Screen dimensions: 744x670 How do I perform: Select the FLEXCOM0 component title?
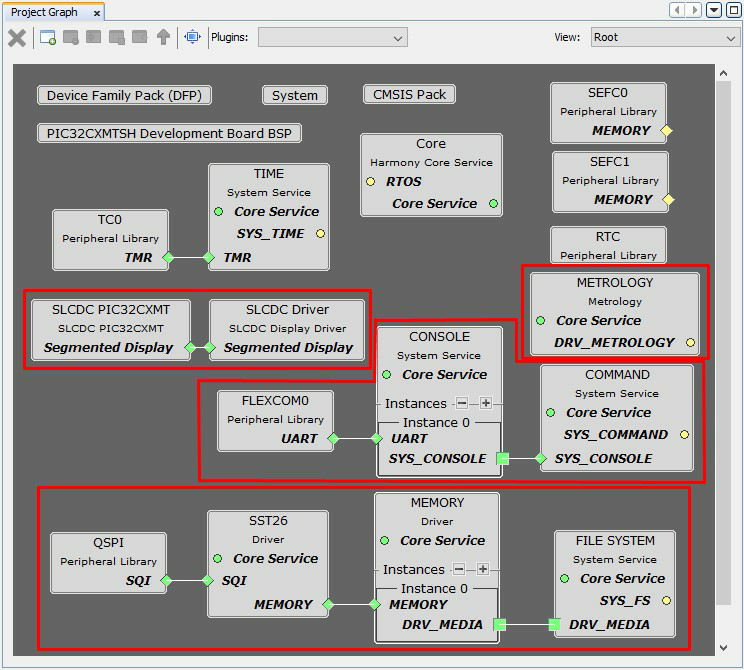275,401
